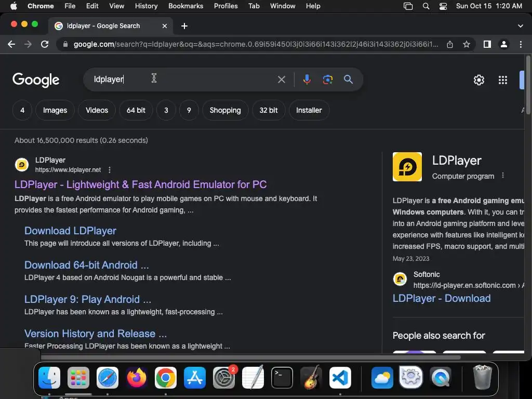Open a new tab with plus
This screenshot has width=532, height=399.
184,26
